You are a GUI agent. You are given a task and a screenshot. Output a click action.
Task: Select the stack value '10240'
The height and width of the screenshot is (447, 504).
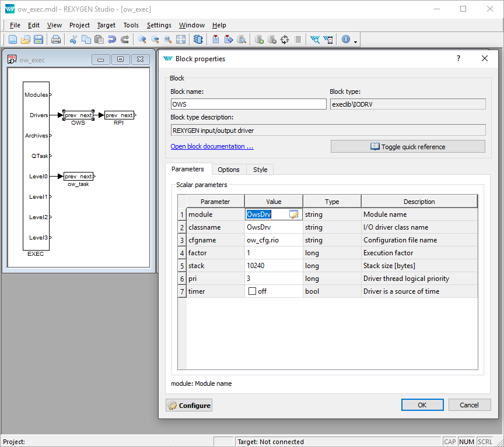pos(273,266)
